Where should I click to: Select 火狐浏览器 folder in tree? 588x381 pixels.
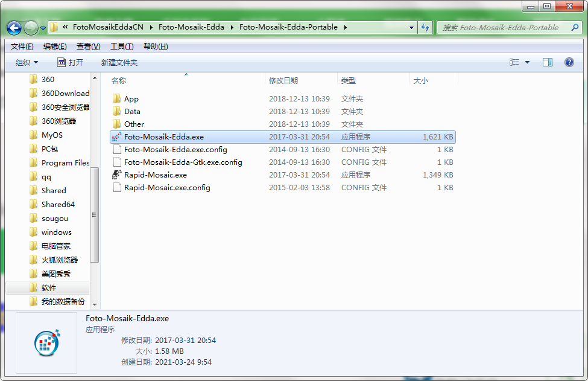[53, 260]
